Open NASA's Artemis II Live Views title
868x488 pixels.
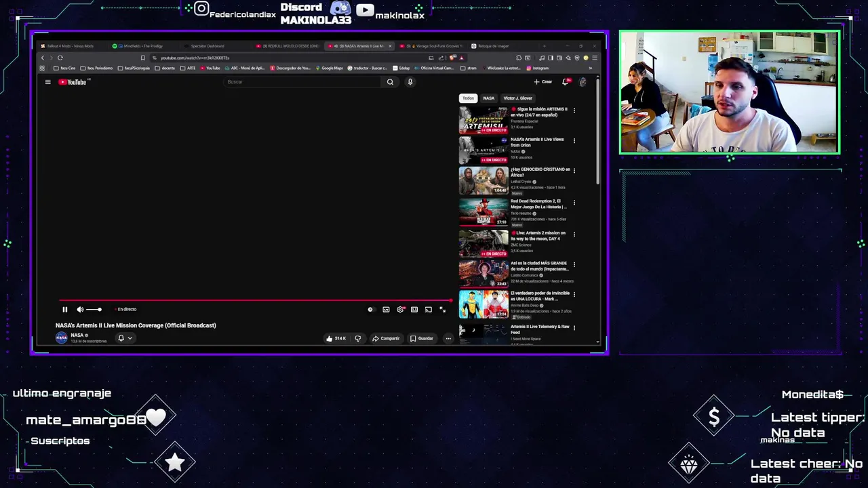pos(537,142)
